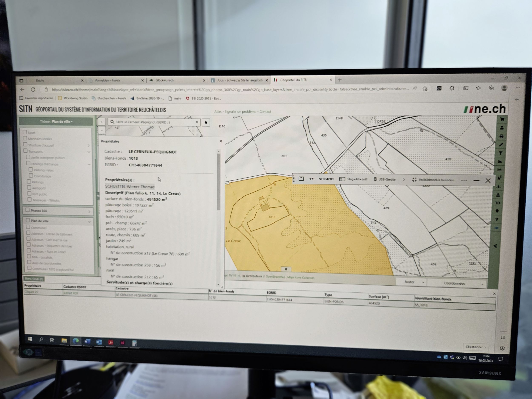Check the Aéroports layer
Viewport: 532px width, 399px height.
point(29,188)
